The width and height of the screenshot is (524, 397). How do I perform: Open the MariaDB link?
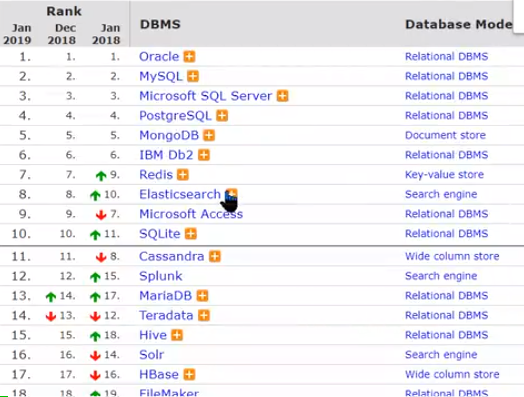pos(166,296)
